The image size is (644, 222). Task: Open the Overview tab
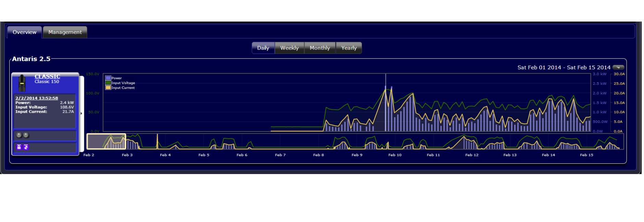click(x=24, y=32)
